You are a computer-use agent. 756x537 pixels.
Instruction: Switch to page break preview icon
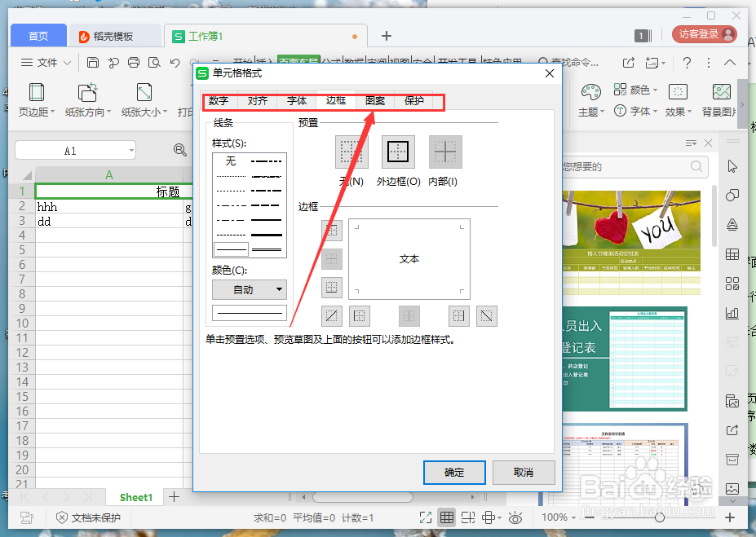467,517
